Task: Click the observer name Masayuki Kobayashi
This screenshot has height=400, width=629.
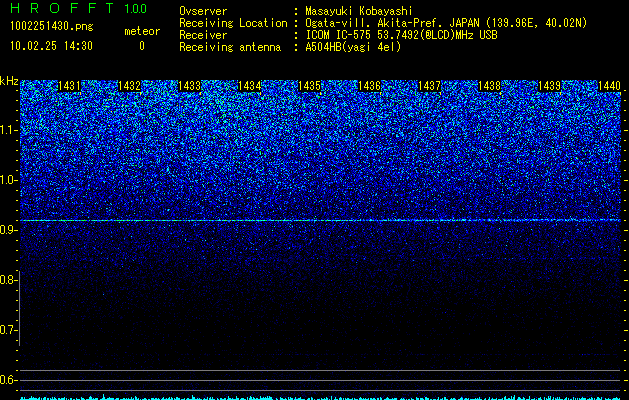Action: pos(359,11)
